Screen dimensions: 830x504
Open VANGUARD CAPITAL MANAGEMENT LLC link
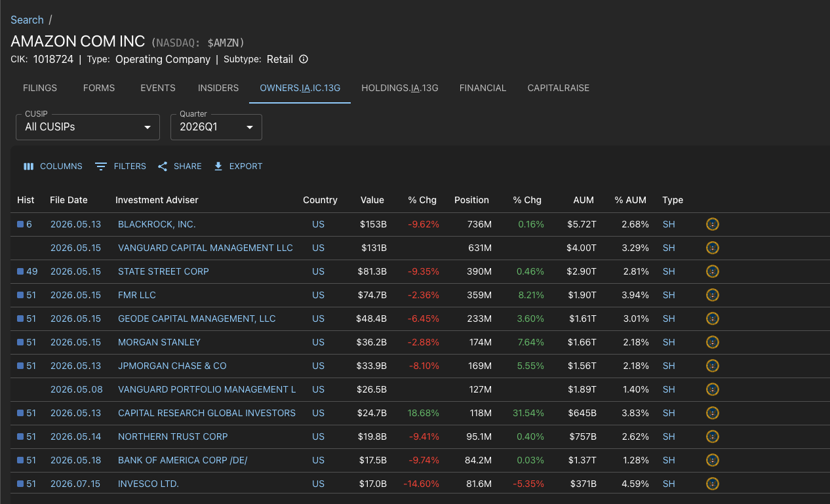click(205, 248)
